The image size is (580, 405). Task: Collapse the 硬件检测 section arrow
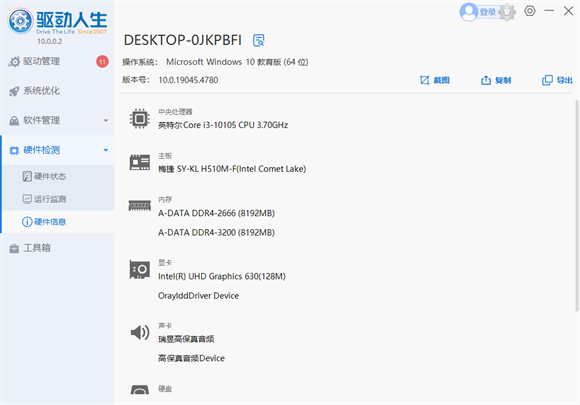(x=106, y=150)
